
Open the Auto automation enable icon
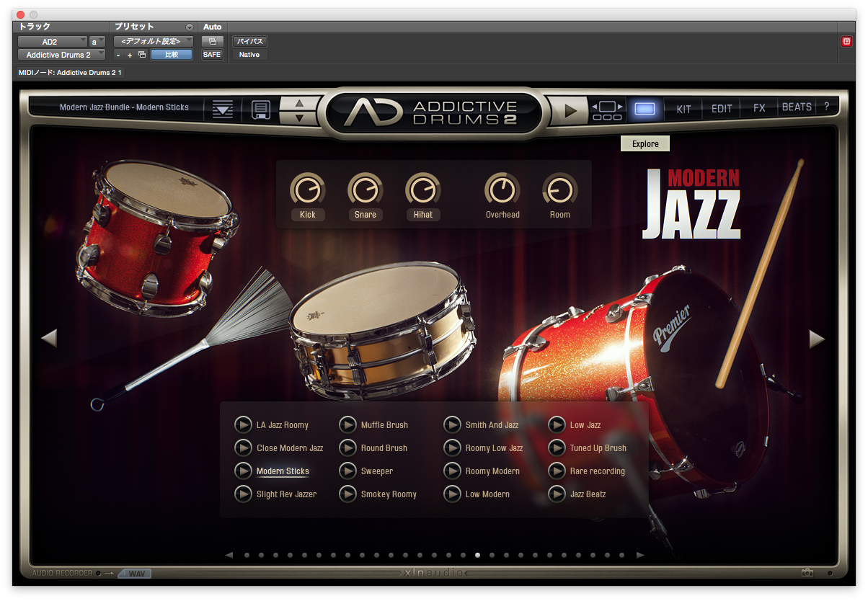[x=213, y=42]
